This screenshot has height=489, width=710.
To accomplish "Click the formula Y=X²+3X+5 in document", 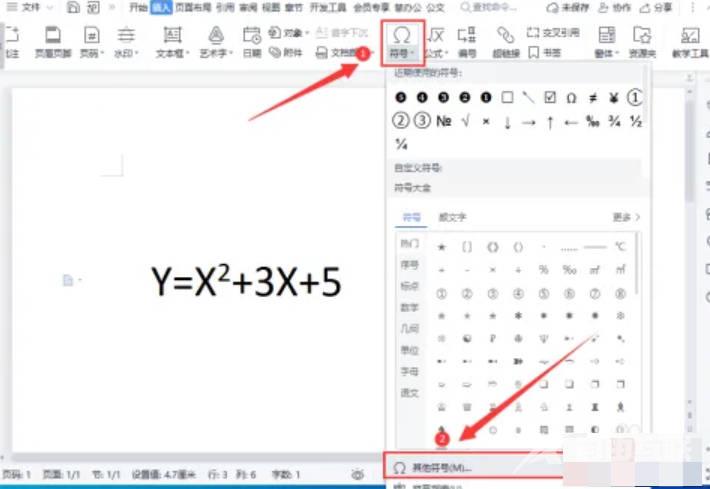I will [x=246, y=281].
